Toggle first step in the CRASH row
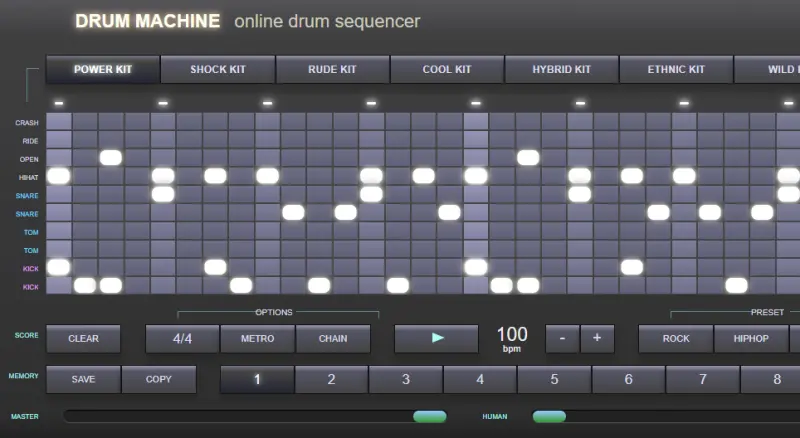 (59, 122)
